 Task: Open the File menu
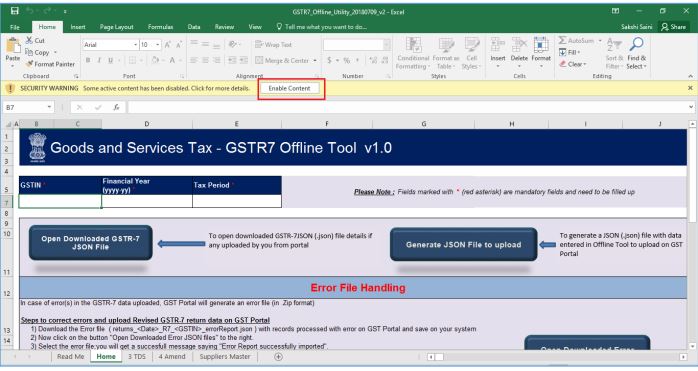[15, 27]
